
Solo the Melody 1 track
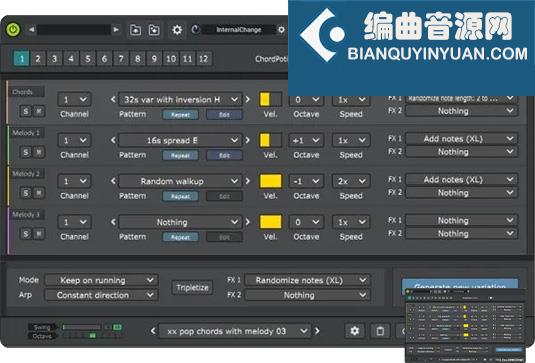point(26,152)
